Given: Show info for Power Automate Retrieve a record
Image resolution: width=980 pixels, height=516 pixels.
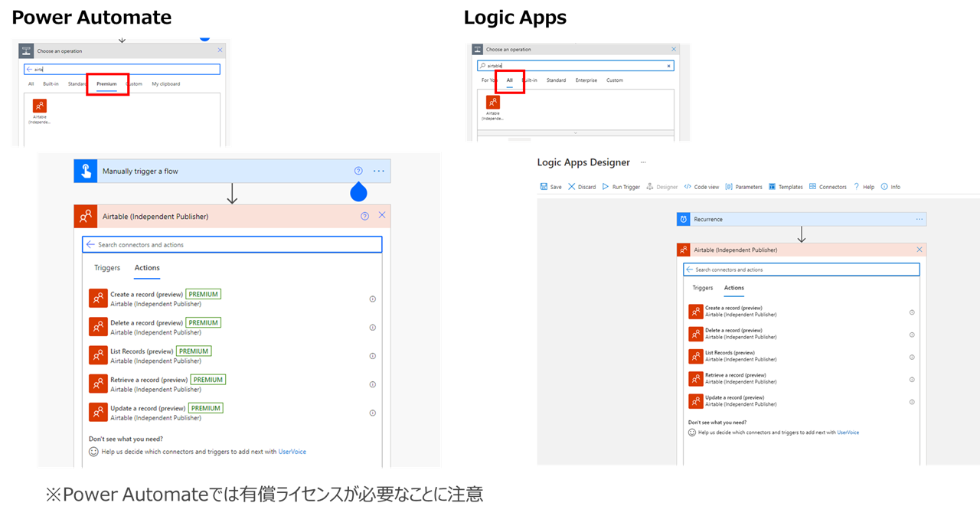Looking at the screenshot, I should coord(373,384).
